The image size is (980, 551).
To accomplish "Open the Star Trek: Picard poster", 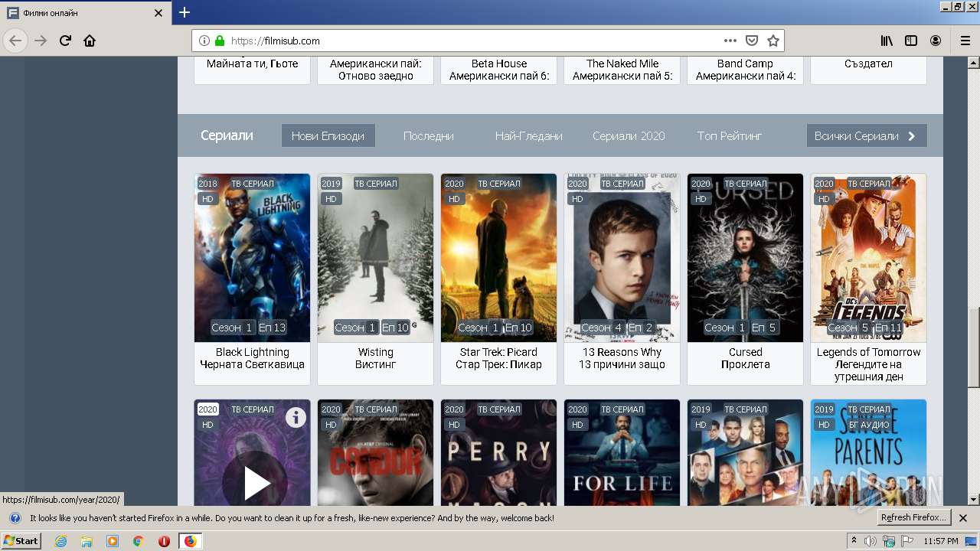I will coord(498,258).
